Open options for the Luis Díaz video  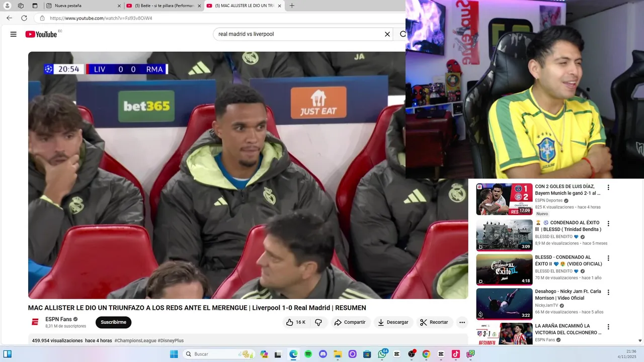608,188
